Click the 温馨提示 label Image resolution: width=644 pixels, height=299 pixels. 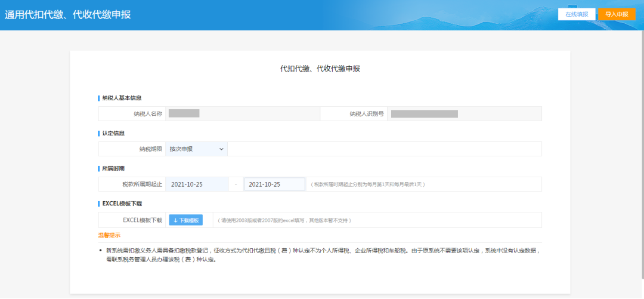click(x=109, y=235)
